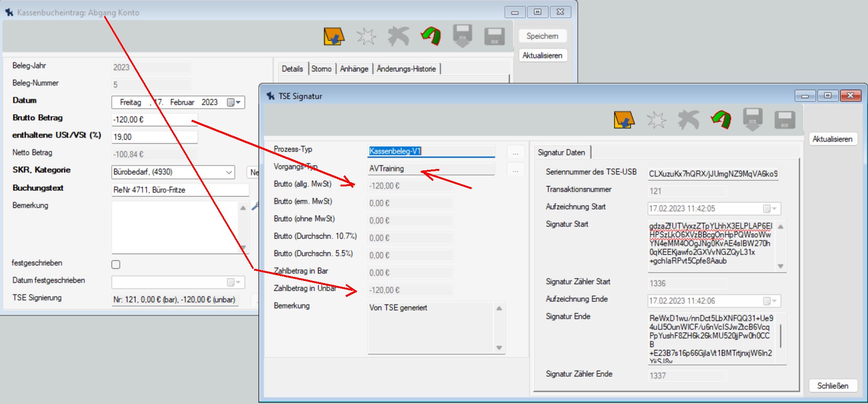Open the Datum calendar dropdown
868x404 pixels.
[x=234, y=103]
